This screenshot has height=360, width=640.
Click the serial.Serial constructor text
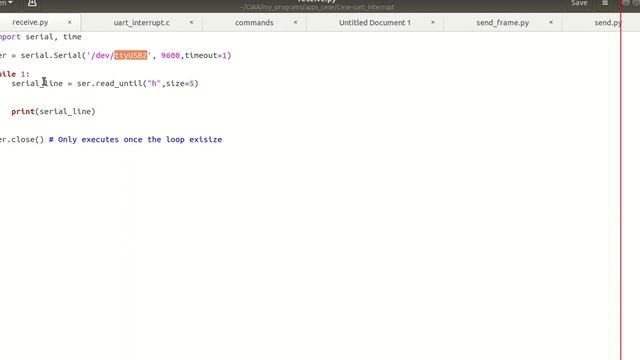click(51, 55)
